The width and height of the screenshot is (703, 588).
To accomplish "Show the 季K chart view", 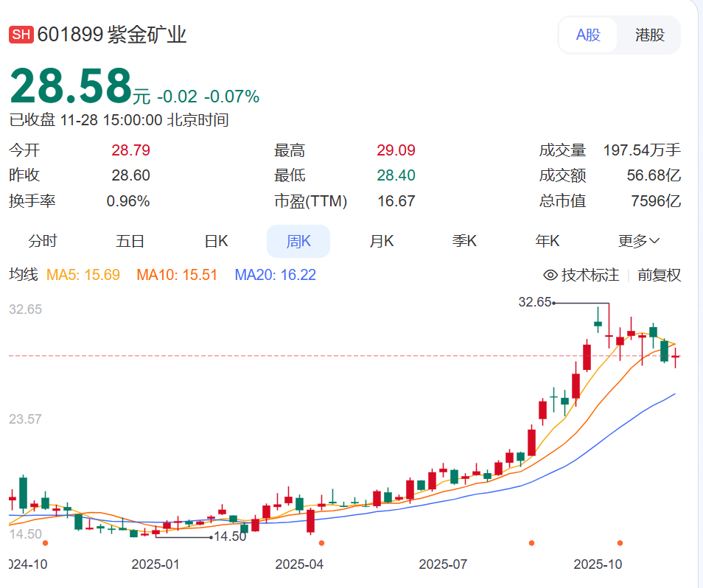I will [x=464, y=241].
